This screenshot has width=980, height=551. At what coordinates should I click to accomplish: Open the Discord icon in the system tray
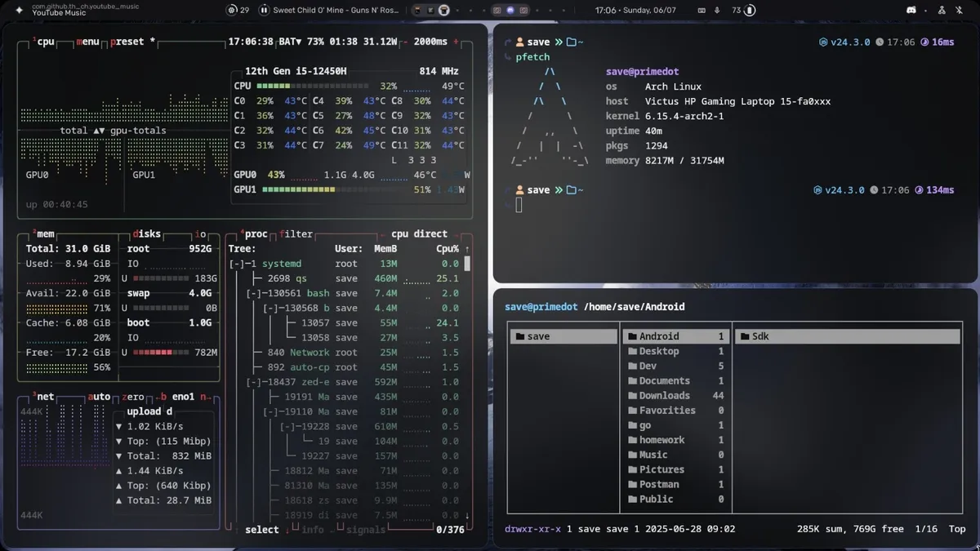click(x=911, y=10)
